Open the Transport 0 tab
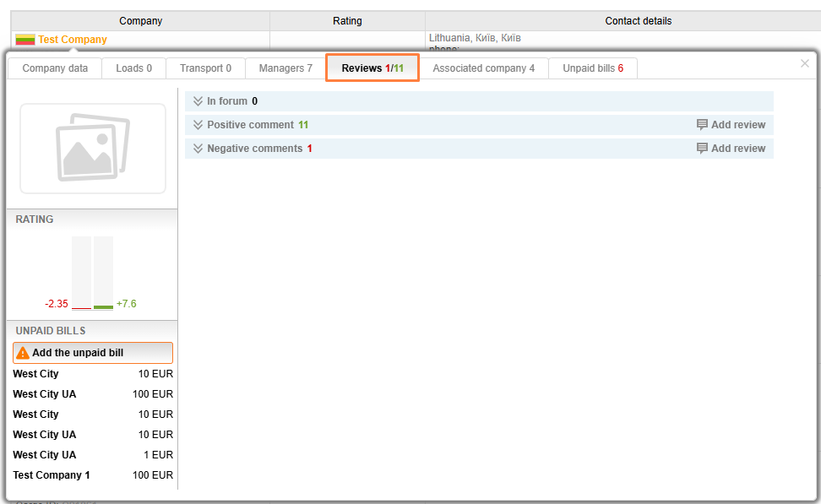 205,68
